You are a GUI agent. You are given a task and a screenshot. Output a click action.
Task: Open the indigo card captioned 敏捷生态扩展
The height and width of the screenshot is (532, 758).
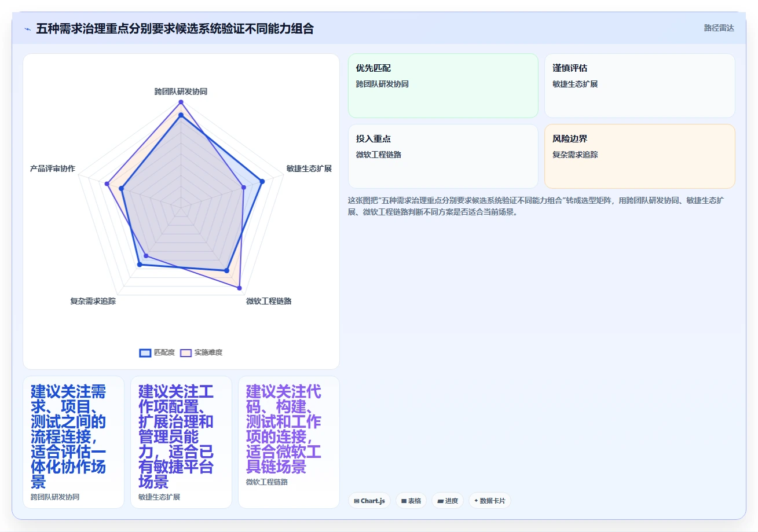(181, 442)
